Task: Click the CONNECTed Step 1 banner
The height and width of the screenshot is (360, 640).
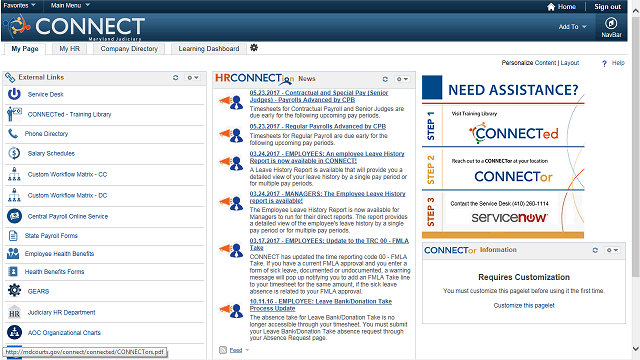Action: click(x=503, y=126)
